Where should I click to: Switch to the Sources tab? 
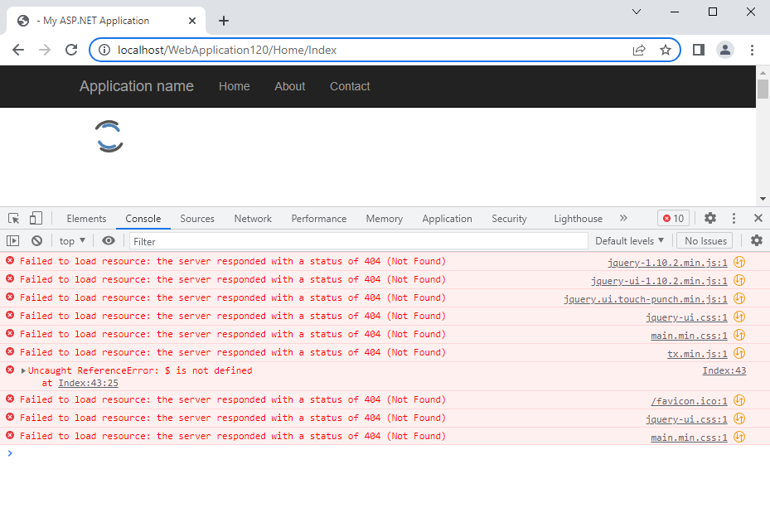click(x=197, y=219)
